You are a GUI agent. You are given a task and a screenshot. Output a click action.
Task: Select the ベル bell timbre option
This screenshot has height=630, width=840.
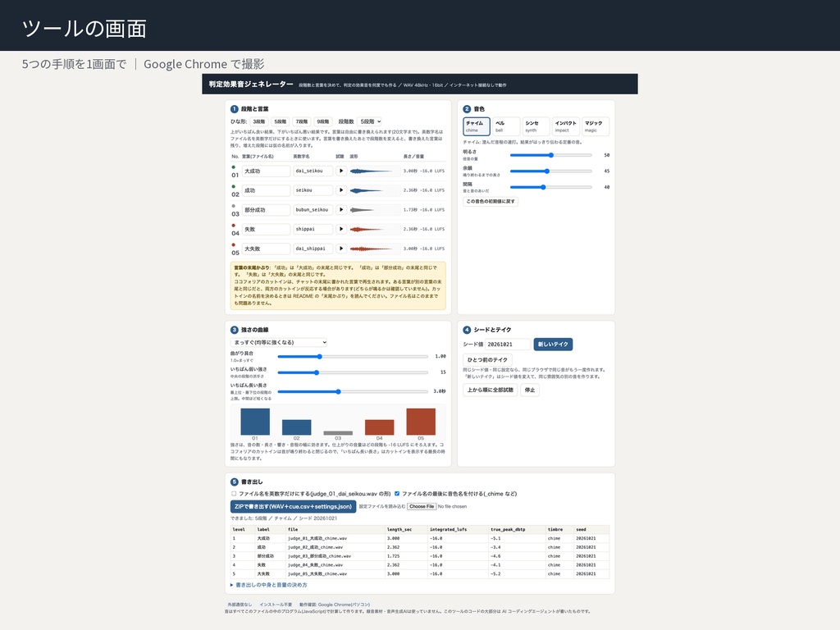coord(505,126)
